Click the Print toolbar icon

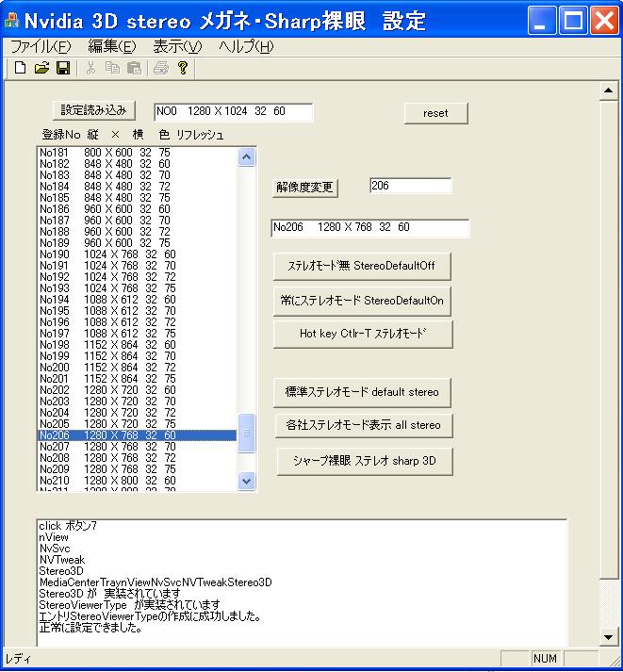click(x=161, y=68)
